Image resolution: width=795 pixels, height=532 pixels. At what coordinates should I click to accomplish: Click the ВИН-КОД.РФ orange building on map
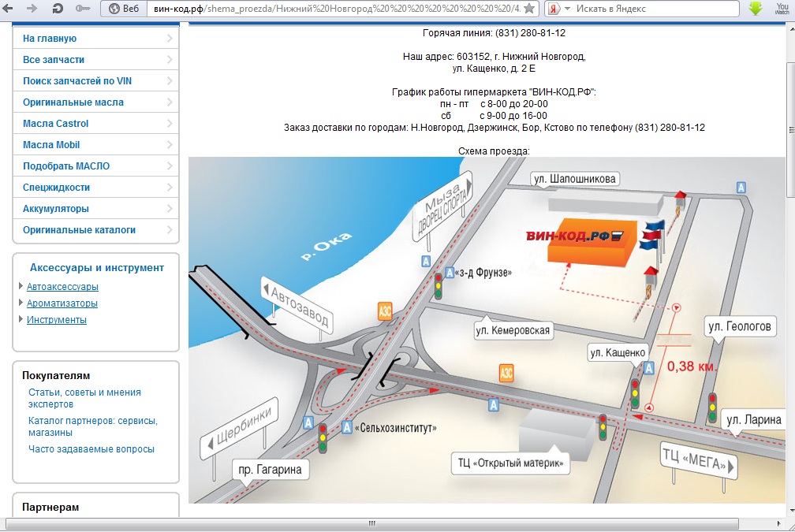(x=592, y=244)
